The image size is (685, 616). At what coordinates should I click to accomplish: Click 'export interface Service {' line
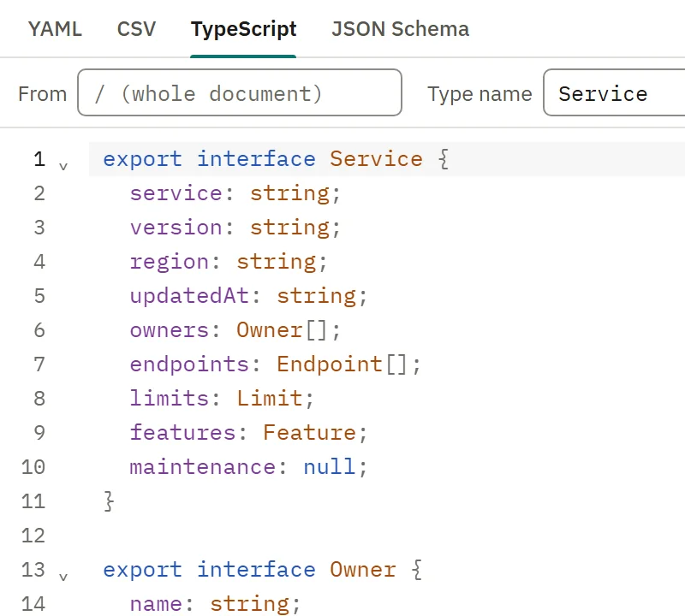276,159
